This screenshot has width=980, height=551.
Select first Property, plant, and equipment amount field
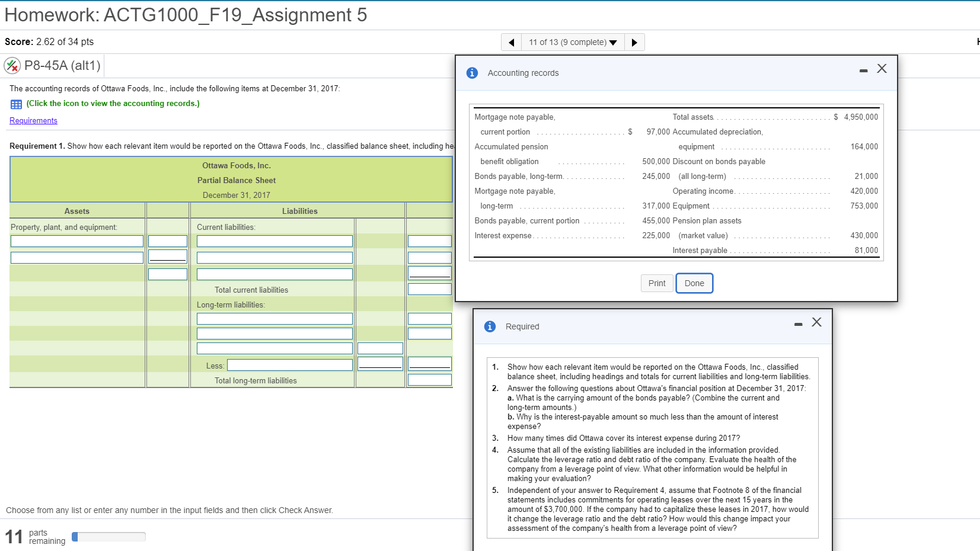click(168, 241)
